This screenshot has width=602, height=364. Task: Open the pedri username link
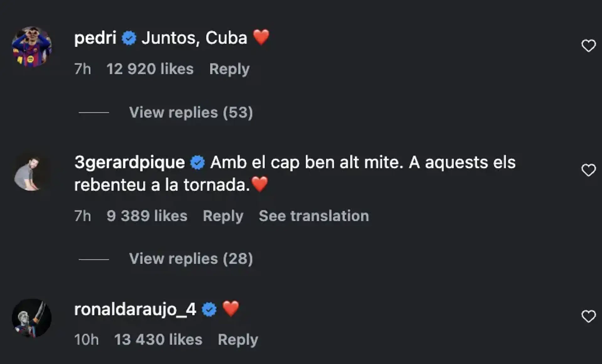[x=95, y=38]
